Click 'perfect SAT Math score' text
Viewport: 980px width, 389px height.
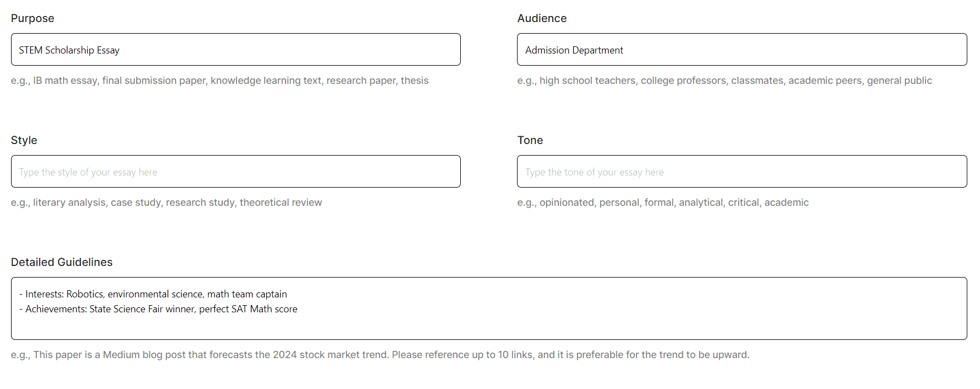tap(248, 309)
